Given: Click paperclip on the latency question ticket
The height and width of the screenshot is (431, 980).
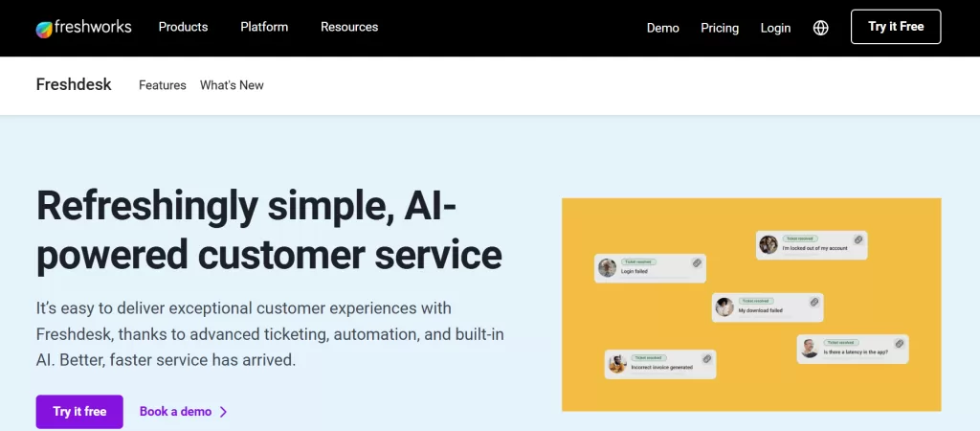Looking at the screenshot, I should [x=900, y=343].
